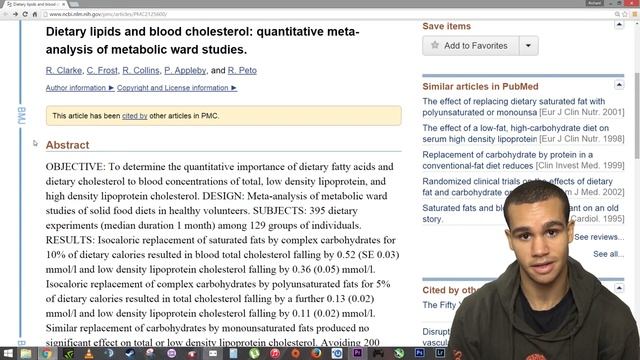This screenshot has height=360, width=640.
Task: Click the zoom magnifier icon in address bar
Action: pyautogui.click(x=617, y=14)
